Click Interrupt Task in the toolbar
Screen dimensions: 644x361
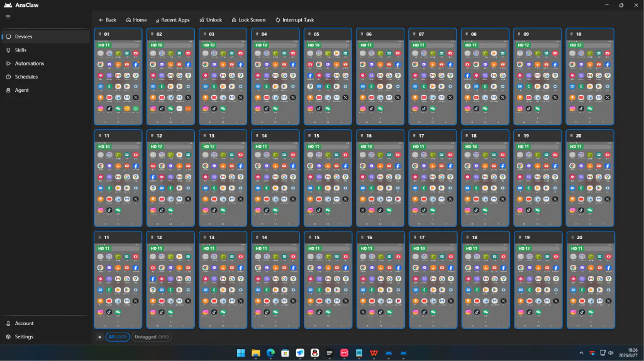[x=294, y=19]
